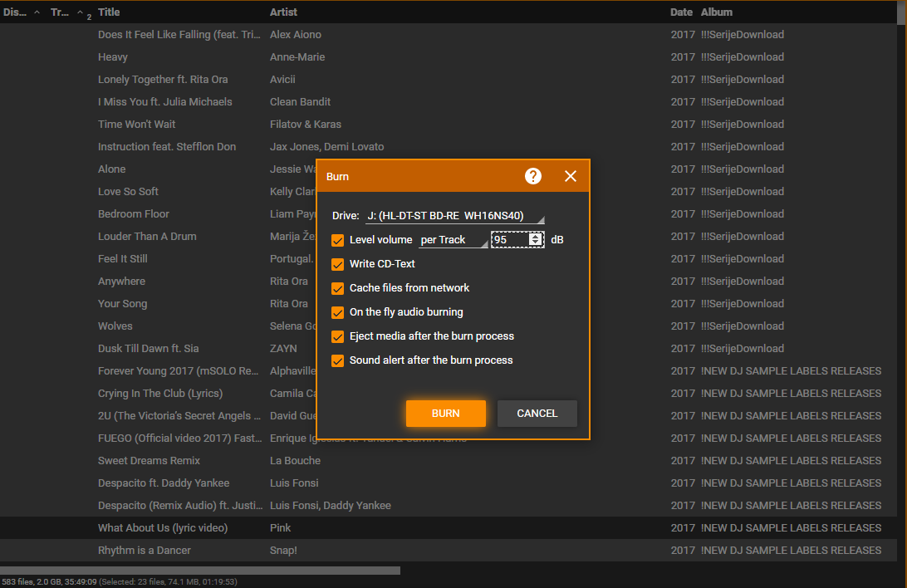Click the Album column header
907x588 pixels.
coord(717,12)
